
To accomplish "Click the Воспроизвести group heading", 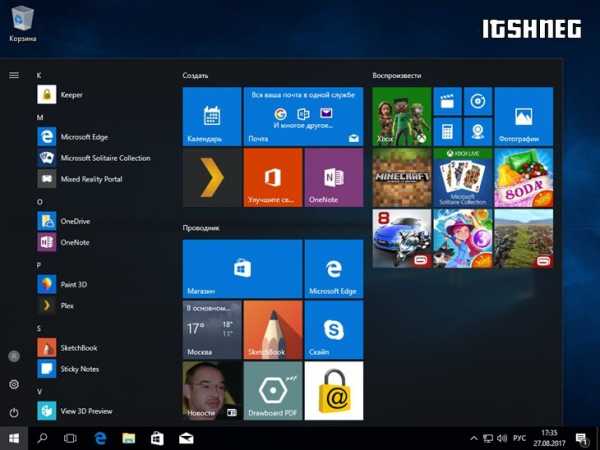I will coord(397,75).
